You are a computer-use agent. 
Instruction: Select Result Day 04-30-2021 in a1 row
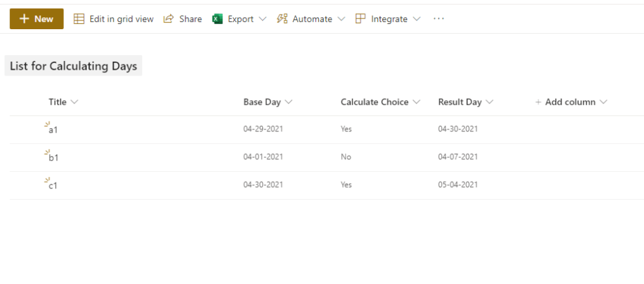pyautogui.click(x=458, y=129)
